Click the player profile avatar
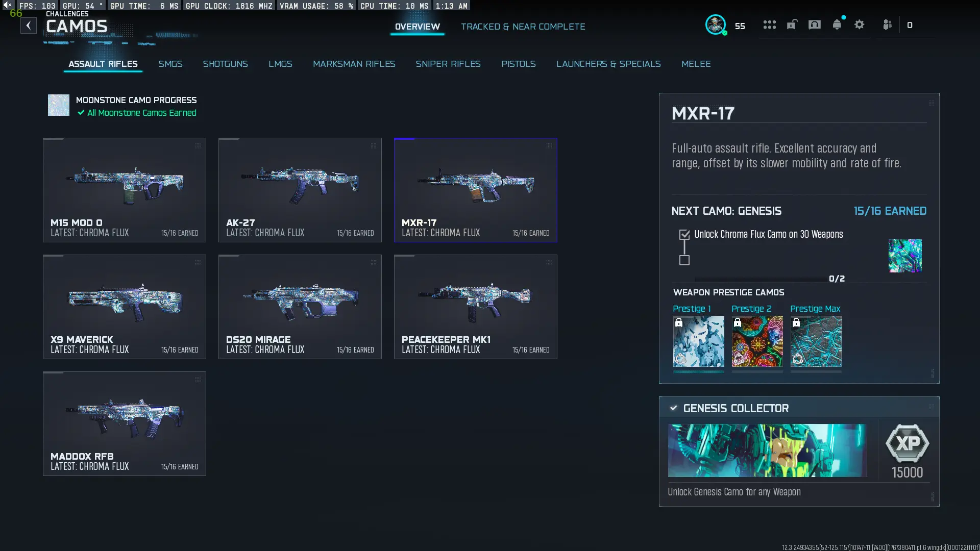 click(x=716, y=24)
